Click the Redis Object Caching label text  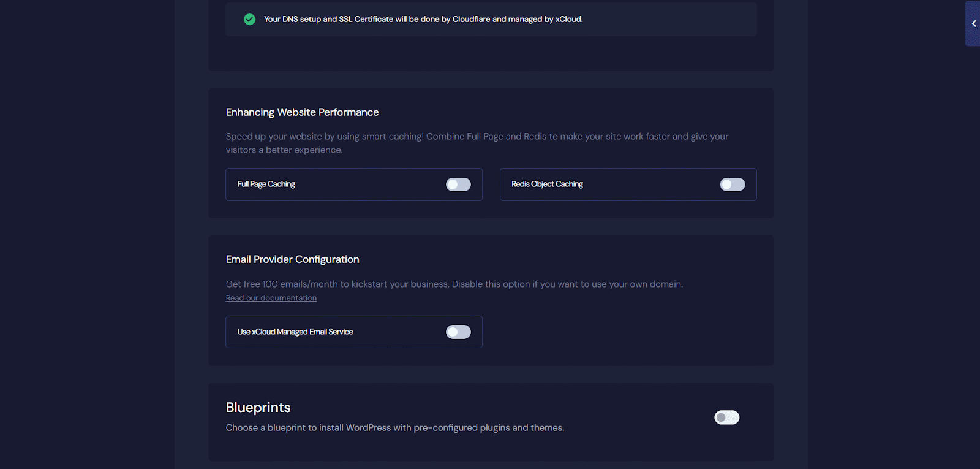547,184
